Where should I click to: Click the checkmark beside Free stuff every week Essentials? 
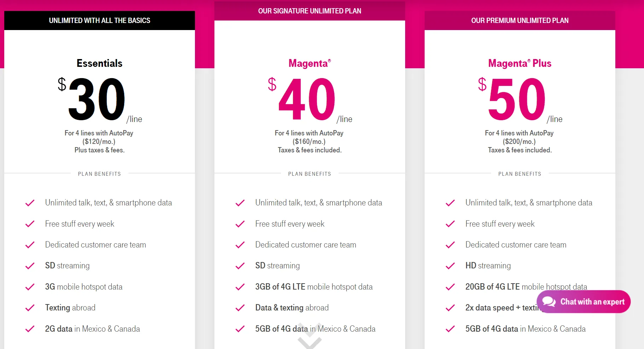[x=30, y=224]
